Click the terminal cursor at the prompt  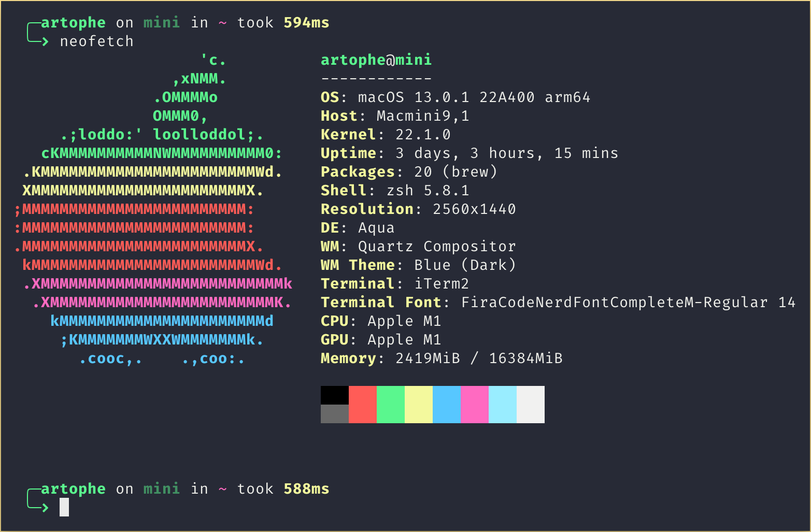64,507
